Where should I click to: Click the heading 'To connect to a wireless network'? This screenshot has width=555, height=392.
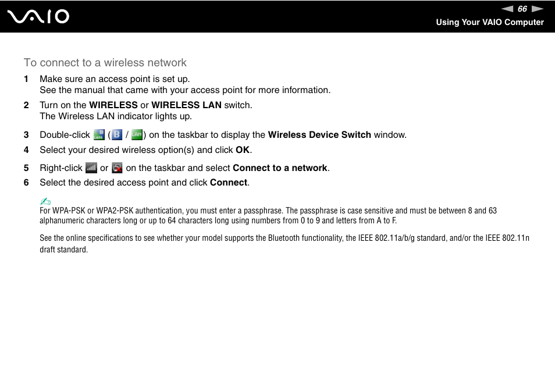click(x=105, y=63)
